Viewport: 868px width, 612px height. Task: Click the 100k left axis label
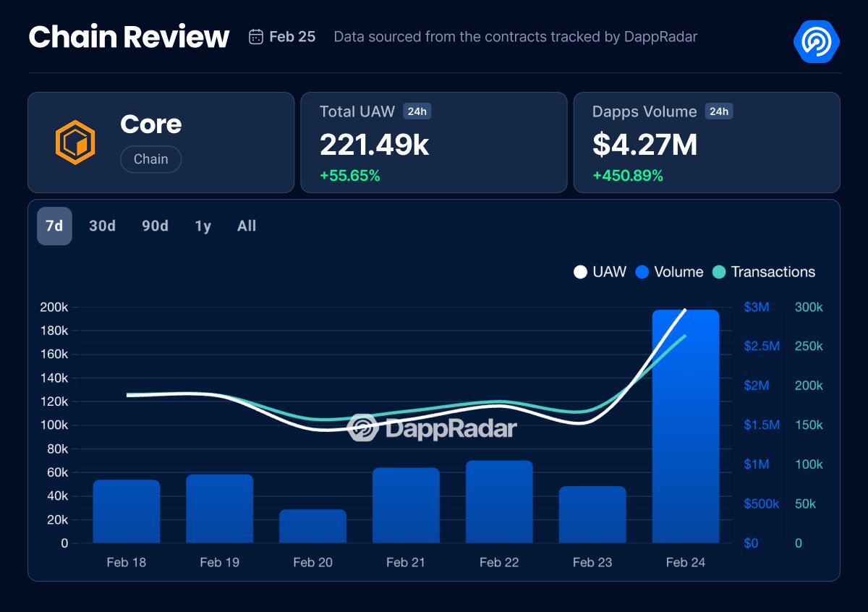click(54, 425)
